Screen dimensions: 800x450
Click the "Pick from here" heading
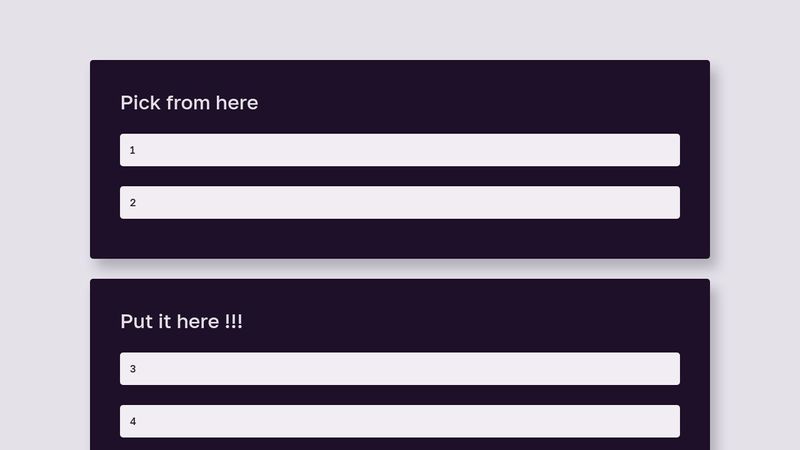pos(189,103)
